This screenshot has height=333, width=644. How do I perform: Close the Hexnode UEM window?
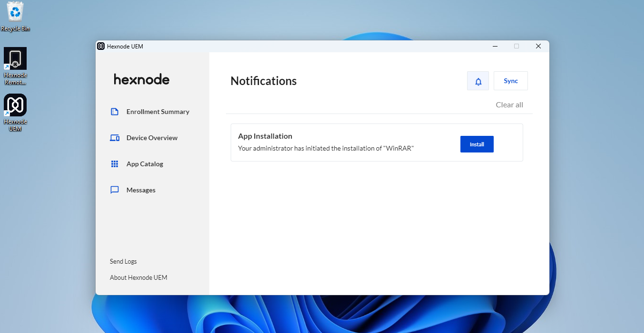(538, 46)
